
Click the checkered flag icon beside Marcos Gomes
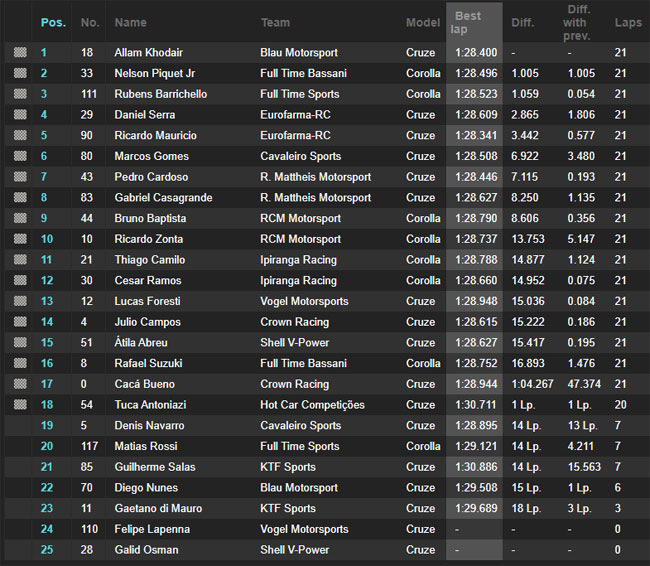pos(20,156)
